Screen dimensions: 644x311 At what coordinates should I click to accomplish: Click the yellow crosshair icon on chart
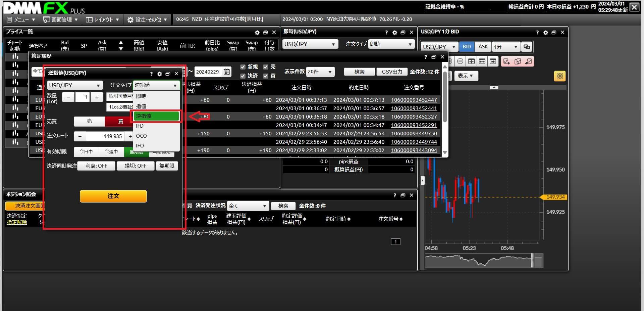(559, 76)
